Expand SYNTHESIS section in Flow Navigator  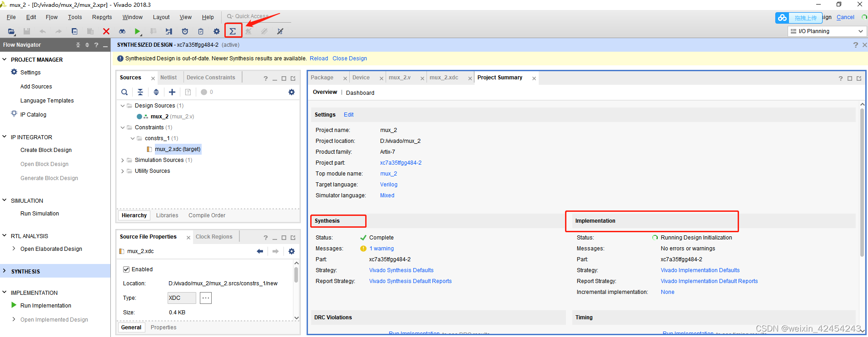tap(5, 271)
